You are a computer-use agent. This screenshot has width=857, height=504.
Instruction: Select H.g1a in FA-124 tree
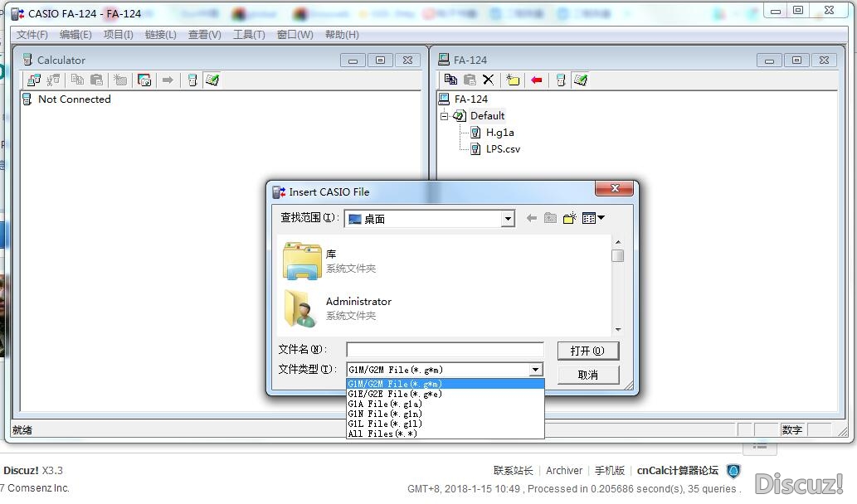(499, 132)
